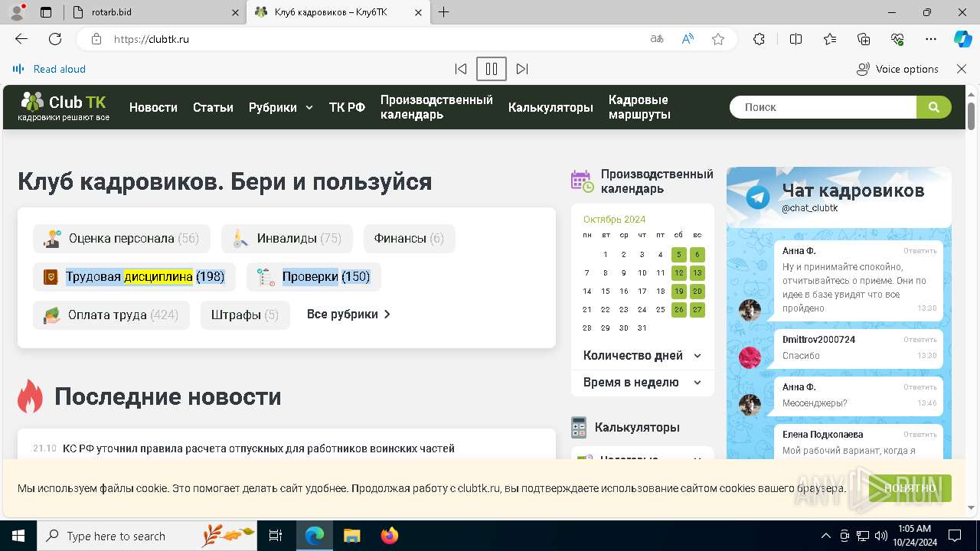Click the green search magnifier button

[x=934, y=107]
